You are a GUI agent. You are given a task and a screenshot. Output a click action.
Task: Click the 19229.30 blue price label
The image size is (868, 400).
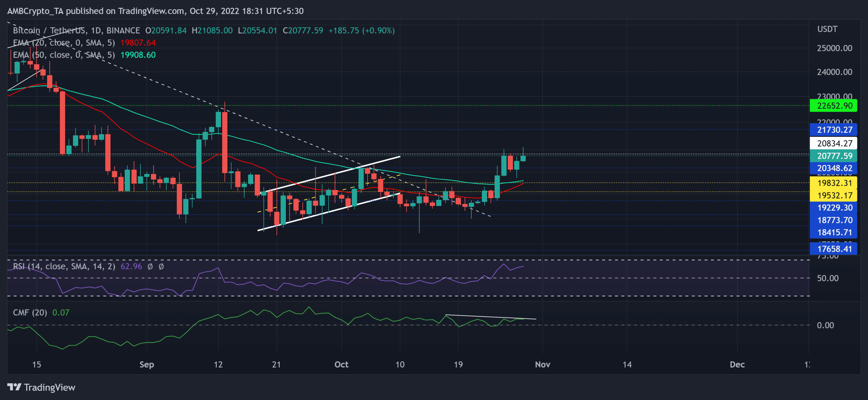[833, 208]
